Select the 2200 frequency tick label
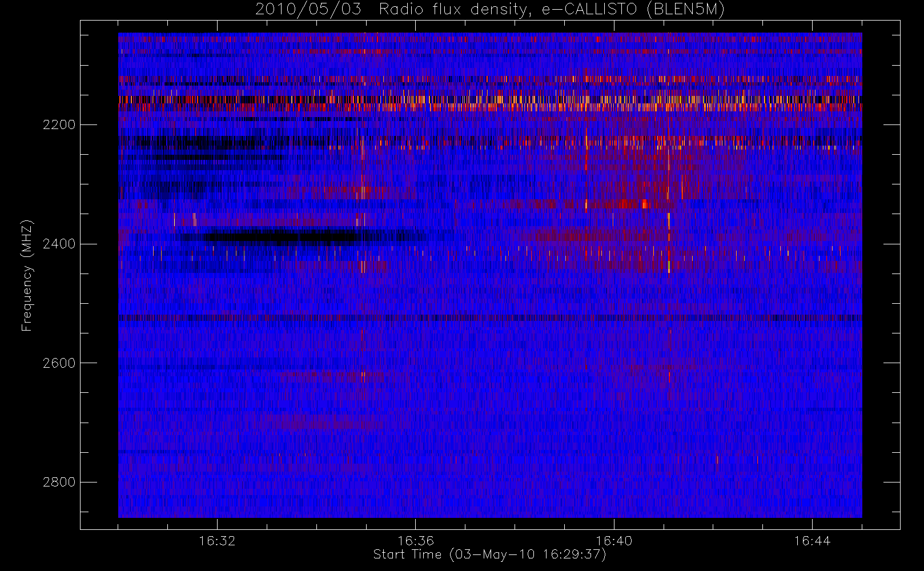The width and height of the screenshot is (924, 571). (59, 125)
